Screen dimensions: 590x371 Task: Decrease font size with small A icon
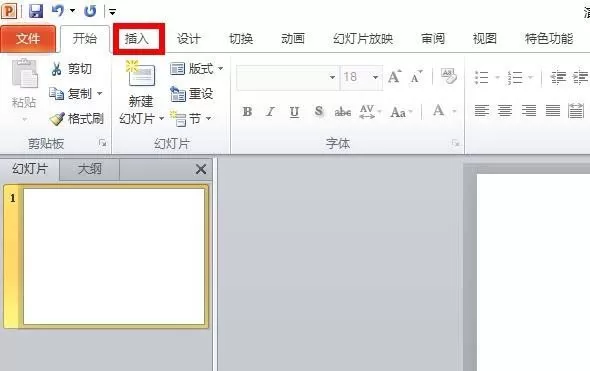tap(417, 77)
